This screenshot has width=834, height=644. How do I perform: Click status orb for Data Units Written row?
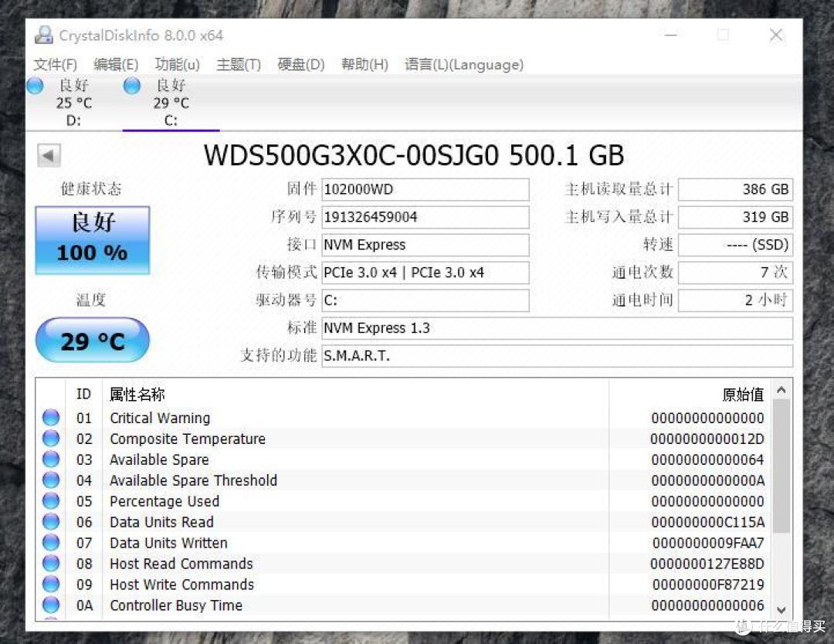(51, 542)
